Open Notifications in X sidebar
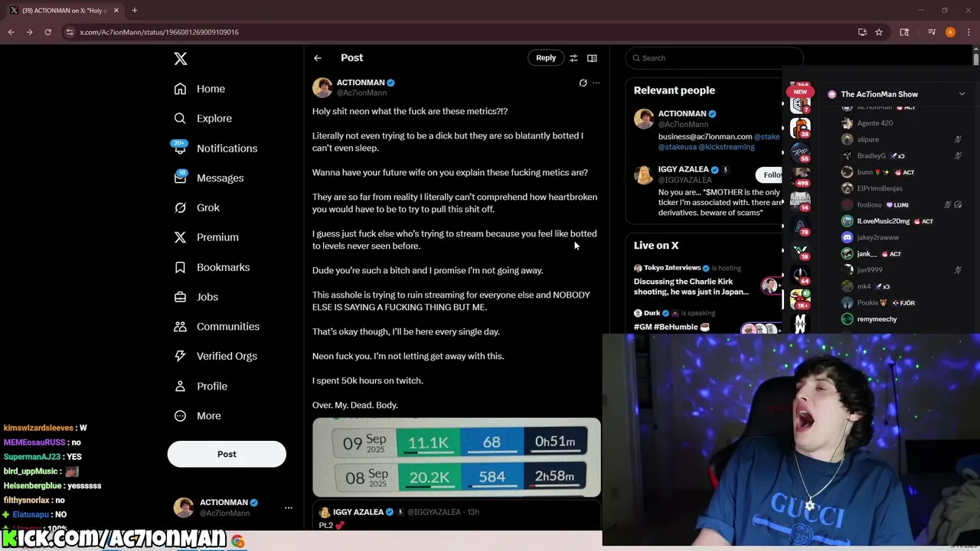The width and height of the screenshot is (980, 551). point(215,148)
